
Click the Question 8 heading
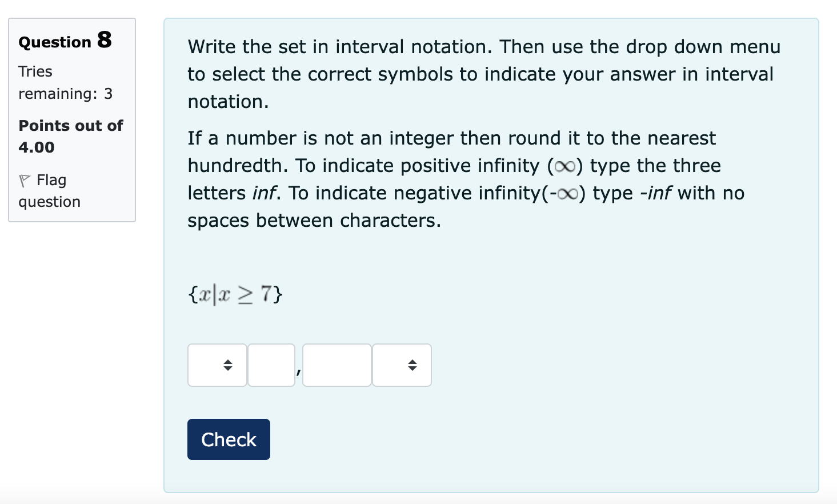[x=64, y=41]
